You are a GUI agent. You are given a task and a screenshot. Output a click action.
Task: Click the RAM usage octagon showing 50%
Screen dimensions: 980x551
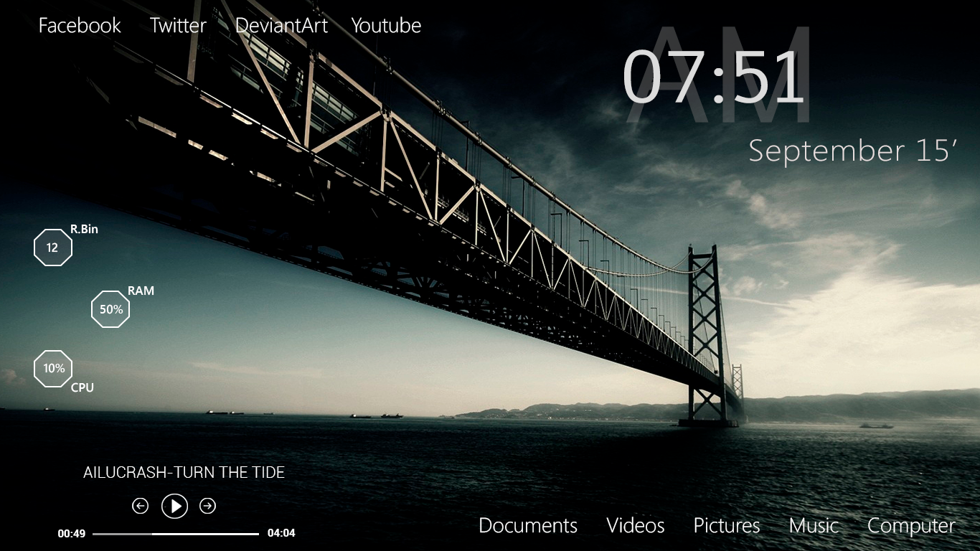(110, 309)
